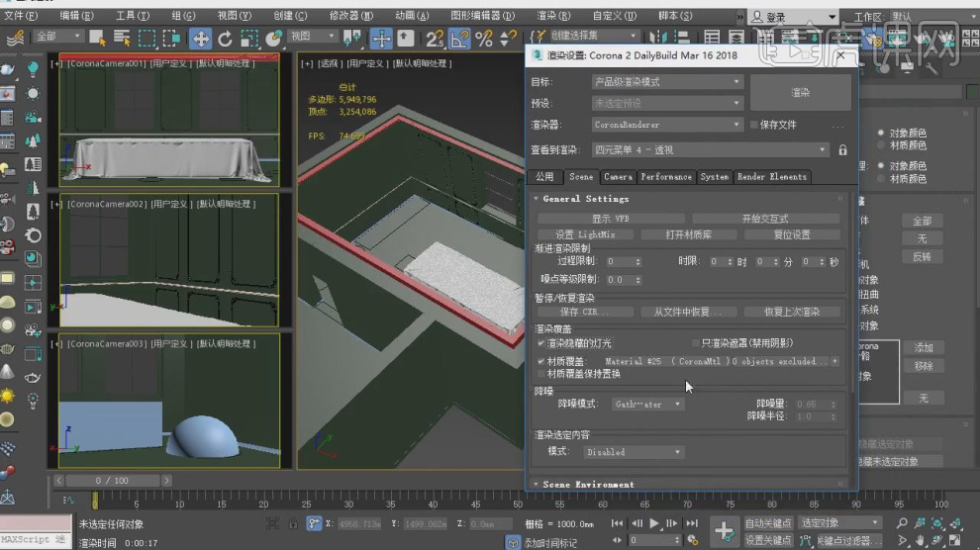Click the 打开材质库 button
The image size is (980, 550).
[x=689, y=234]
